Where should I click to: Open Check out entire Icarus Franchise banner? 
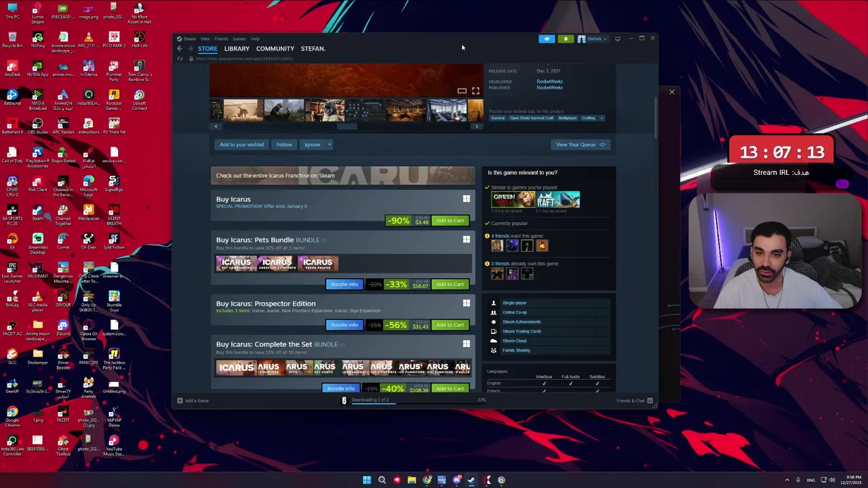[x=343, y=176]
